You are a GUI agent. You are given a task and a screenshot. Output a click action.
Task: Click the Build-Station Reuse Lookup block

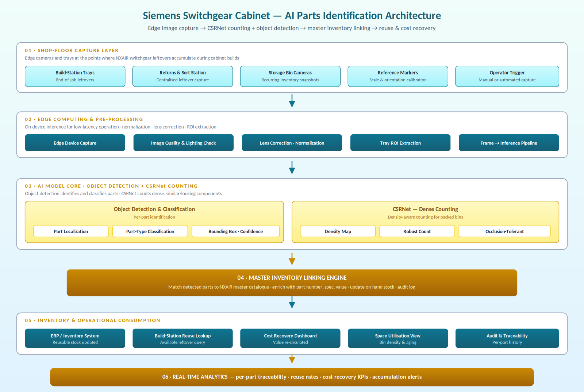coord(182,338)
